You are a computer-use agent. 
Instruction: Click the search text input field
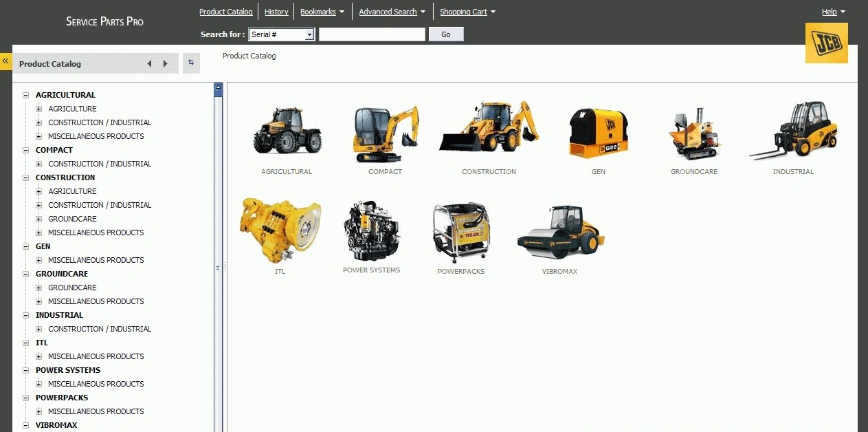point(372,34)
